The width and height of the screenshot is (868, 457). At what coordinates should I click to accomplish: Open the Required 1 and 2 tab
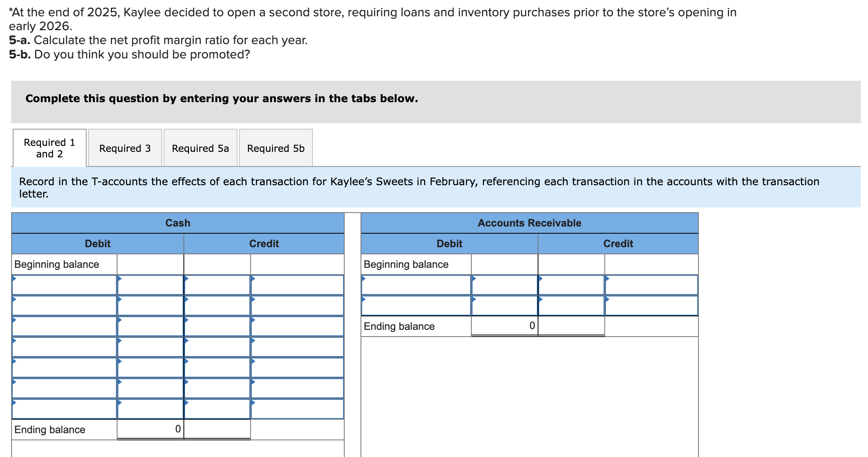[49, 148]
